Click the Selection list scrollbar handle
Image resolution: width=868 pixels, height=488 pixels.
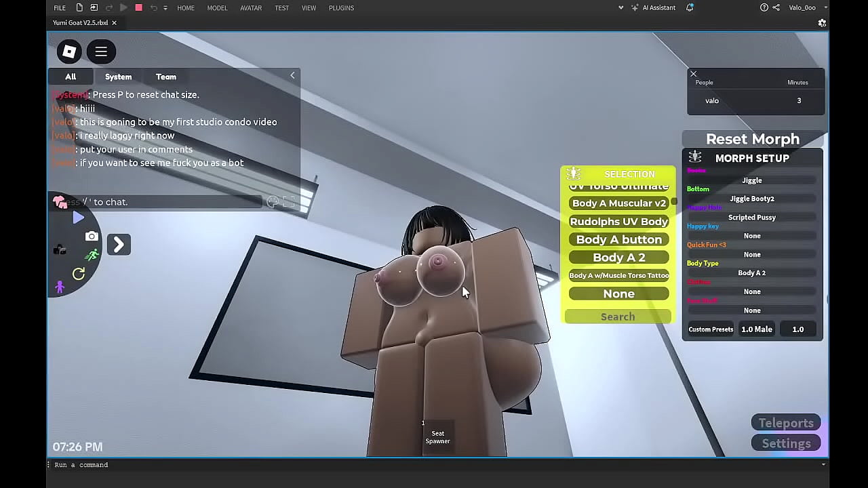point(674,202)
